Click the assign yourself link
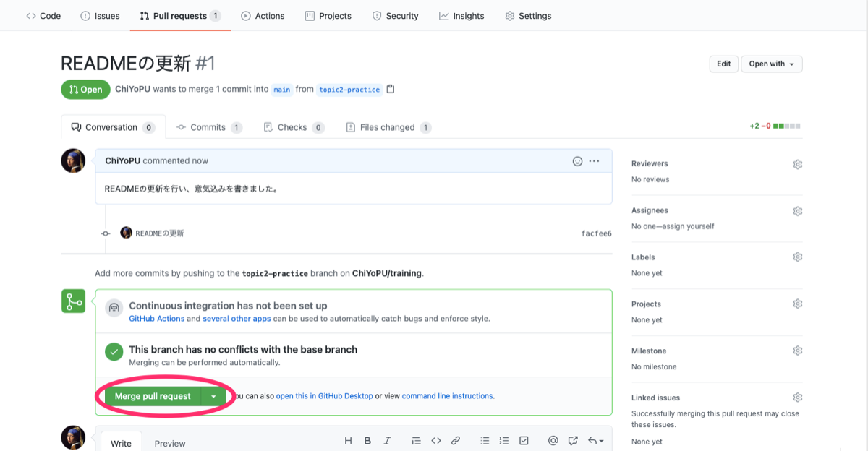 [687, 226]
